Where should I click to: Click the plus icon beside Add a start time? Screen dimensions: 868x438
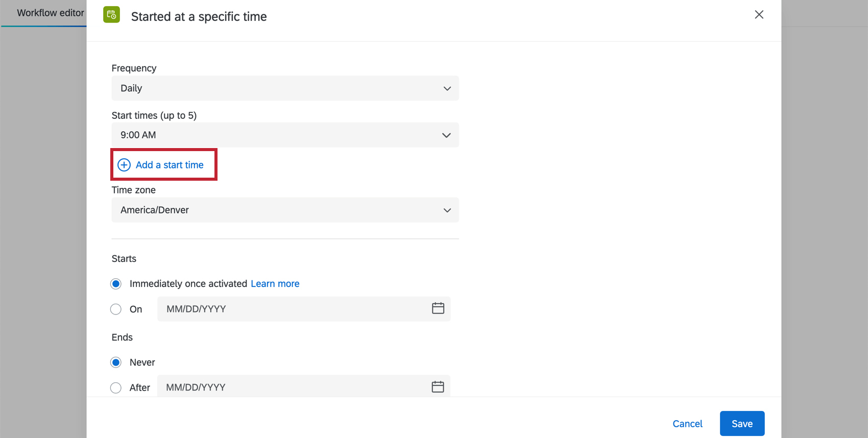(x=124, y=164)
